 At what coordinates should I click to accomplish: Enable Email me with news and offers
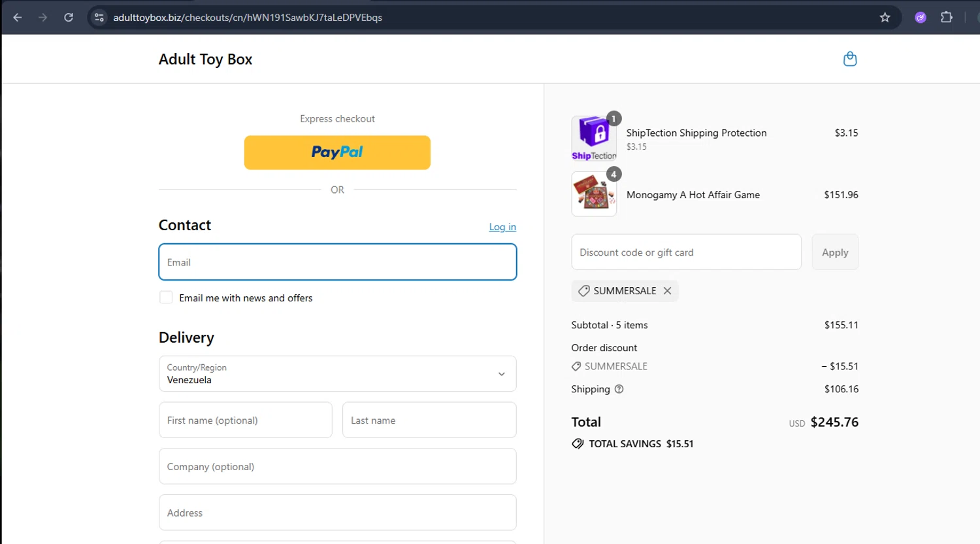166,297
